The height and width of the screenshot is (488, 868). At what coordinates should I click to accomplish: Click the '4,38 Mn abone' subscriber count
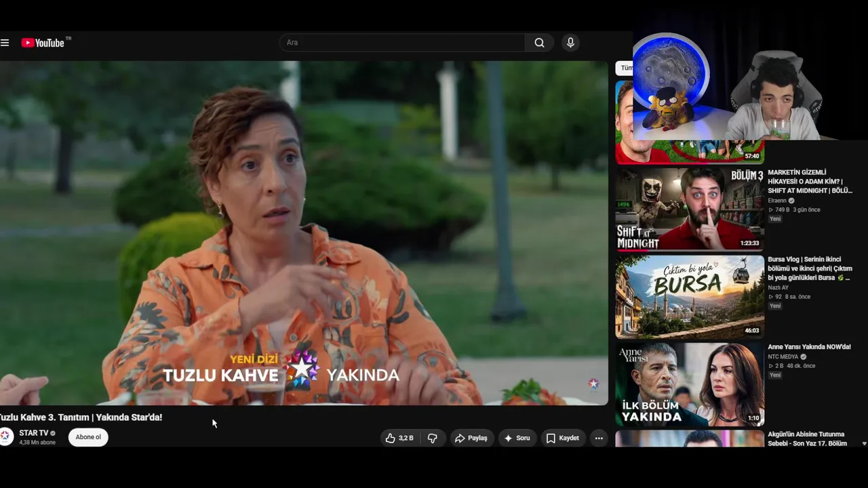(37, 443)
